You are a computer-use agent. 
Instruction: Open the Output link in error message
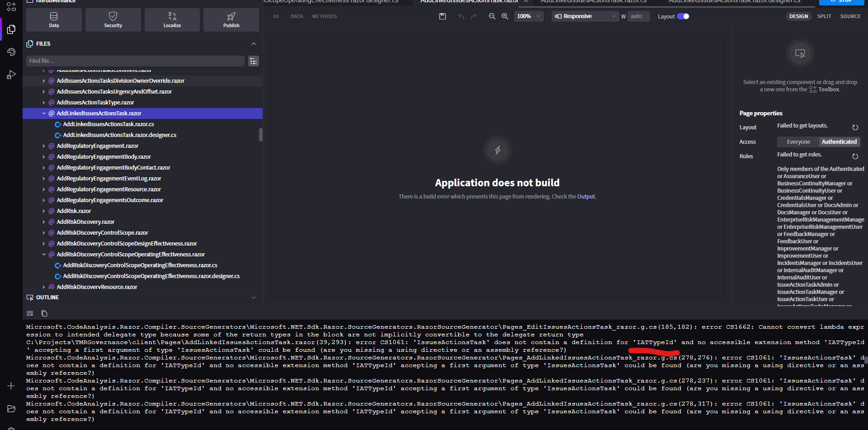tap(586, 197)
